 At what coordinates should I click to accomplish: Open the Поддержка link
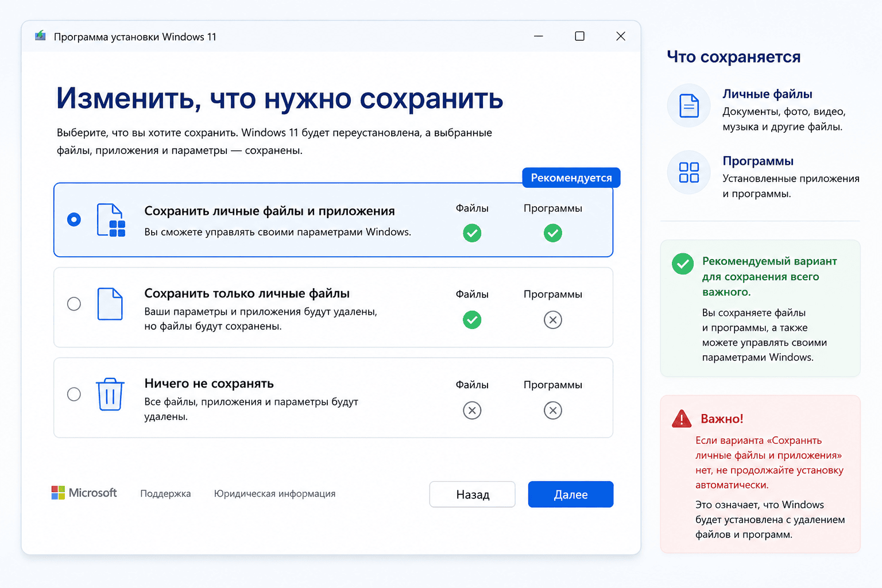coord(165,494)
